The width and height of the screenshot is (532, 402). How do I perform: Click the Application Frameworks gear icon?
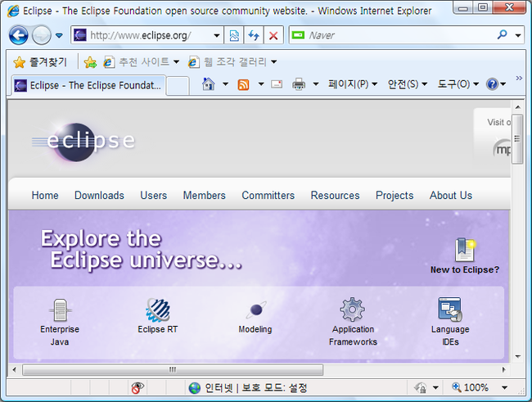353,309
